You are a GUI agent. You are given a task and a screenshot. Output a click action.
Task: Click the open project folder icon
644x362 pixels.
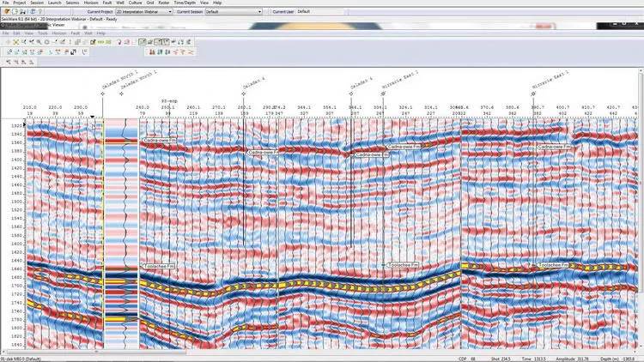(x=7, y=11)
